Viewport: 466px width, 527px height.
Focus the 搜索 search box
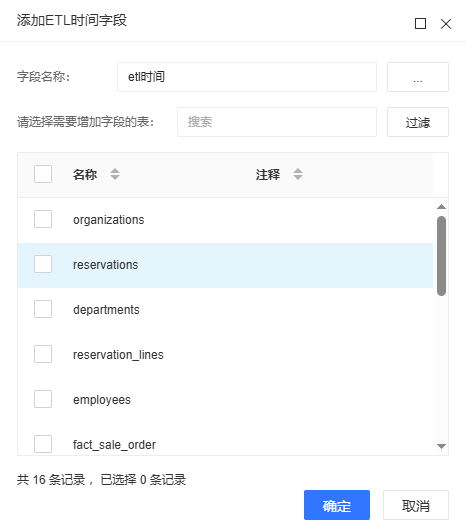277,122
